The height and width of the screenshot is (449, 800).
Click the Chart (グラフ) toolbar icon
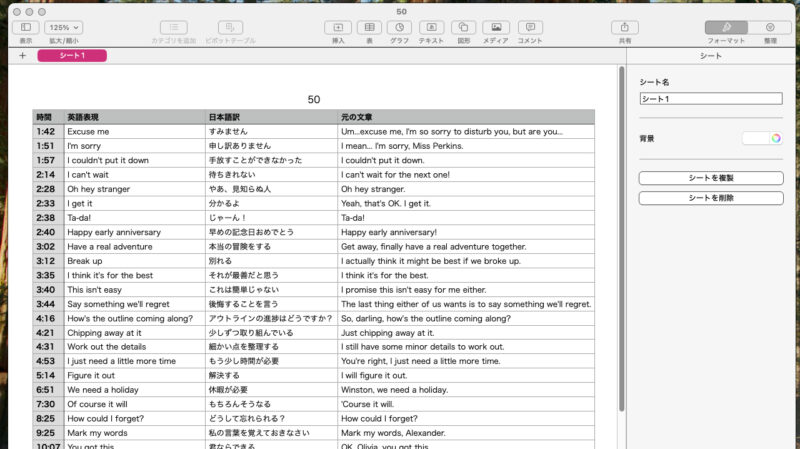point(399,27)
